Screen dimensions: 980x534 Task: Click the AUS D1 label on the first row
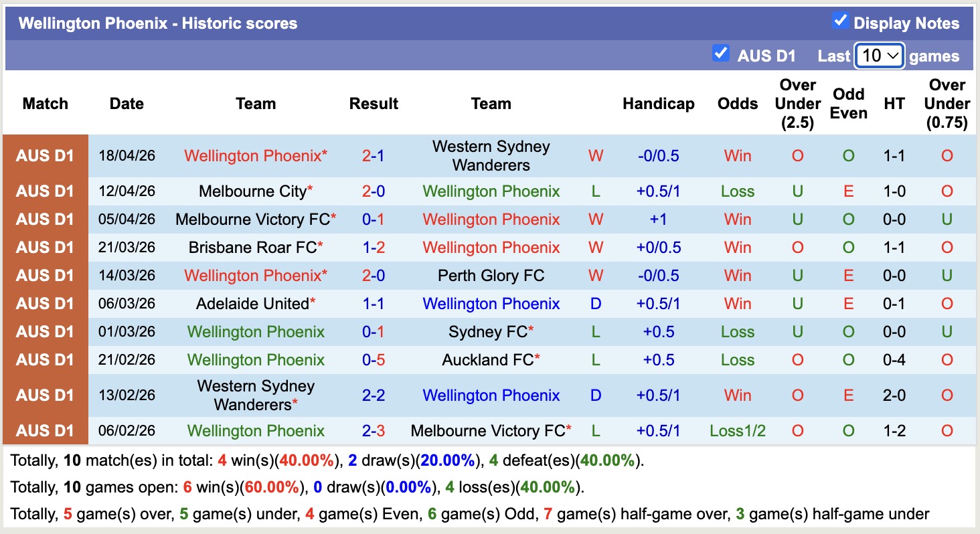pyautogui.click(x=45, y=155)
